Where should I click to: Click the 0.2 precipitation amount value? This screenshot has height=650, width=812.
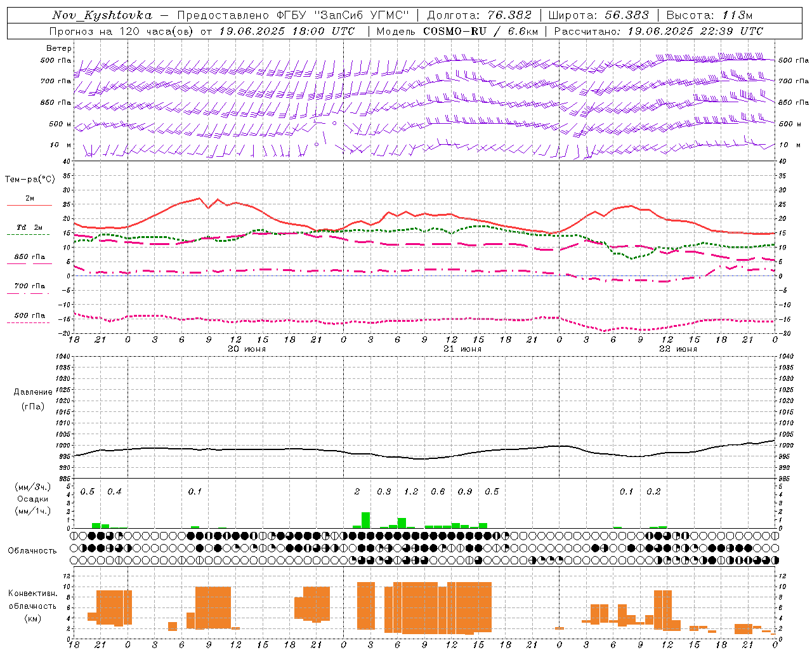[x=653, y=492]
